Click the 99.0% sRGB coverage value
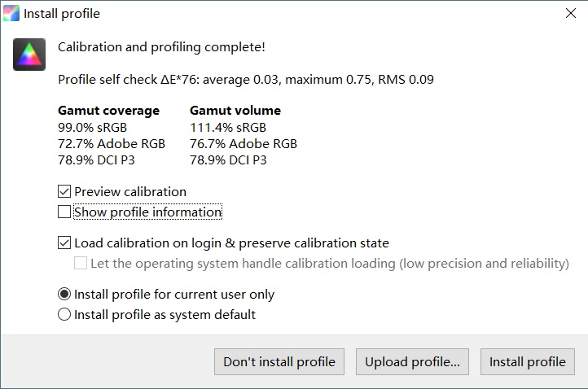This screenshot has height=389, width=588. point(92,127)
